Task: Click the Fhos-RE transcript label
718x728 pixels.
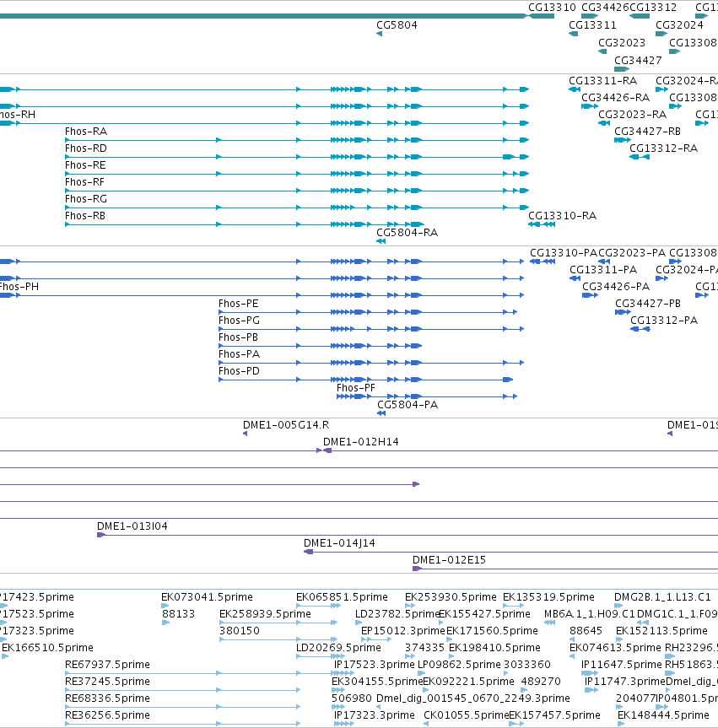Action: pyautogui.click(x=85, y=164)
